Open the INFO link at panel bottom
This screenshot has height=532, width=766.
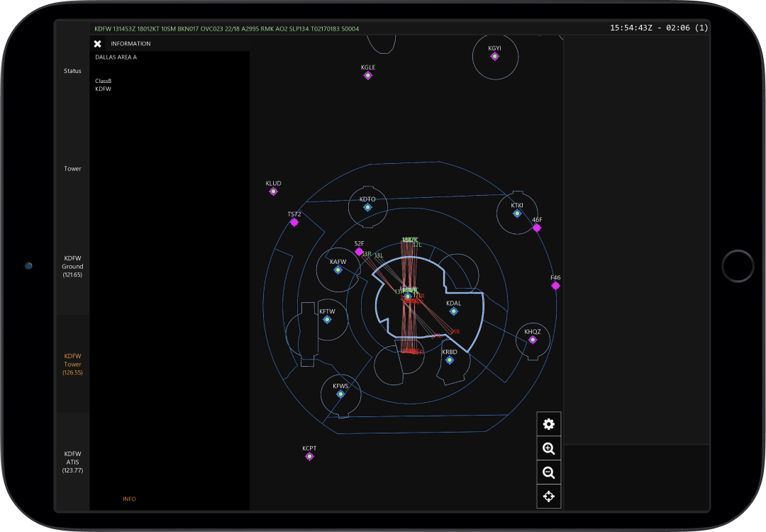coord(129,499)
